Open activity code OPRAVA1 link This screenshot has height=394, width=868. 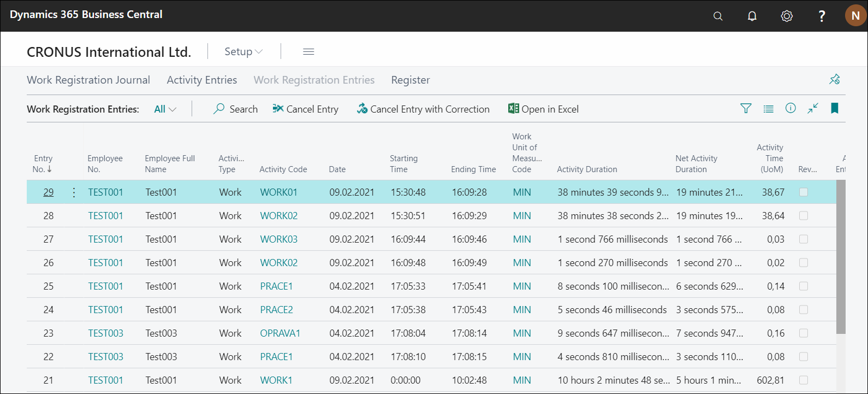[x=280, y=333]
